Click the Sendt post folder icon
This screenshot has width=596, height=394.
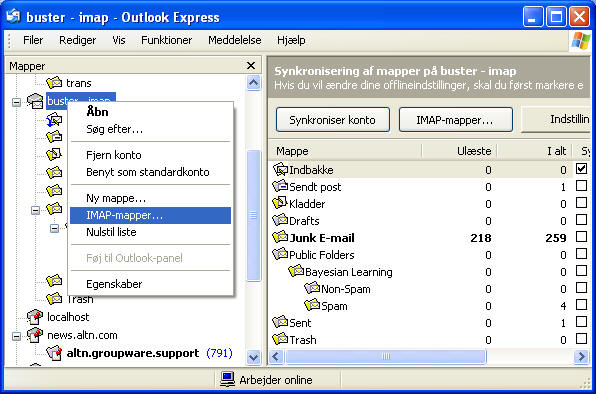pyautogui.click(x=281, y=186)
